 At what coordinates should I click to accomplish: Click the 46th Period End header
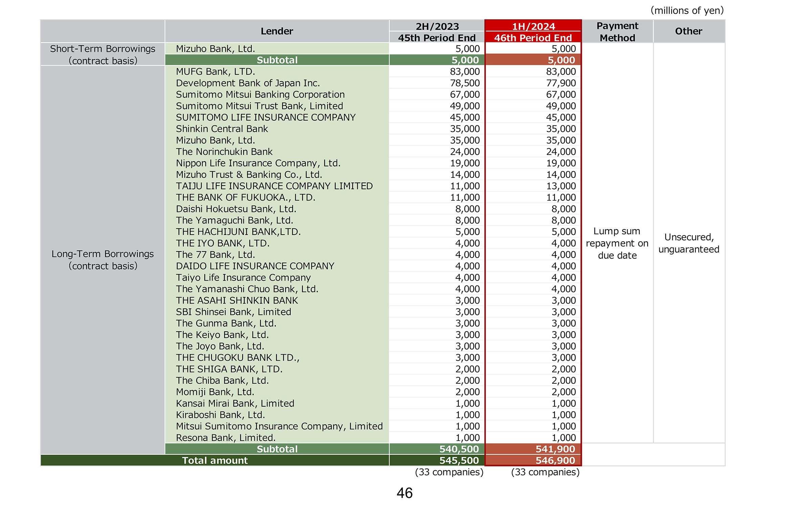[x=533, y=38]
